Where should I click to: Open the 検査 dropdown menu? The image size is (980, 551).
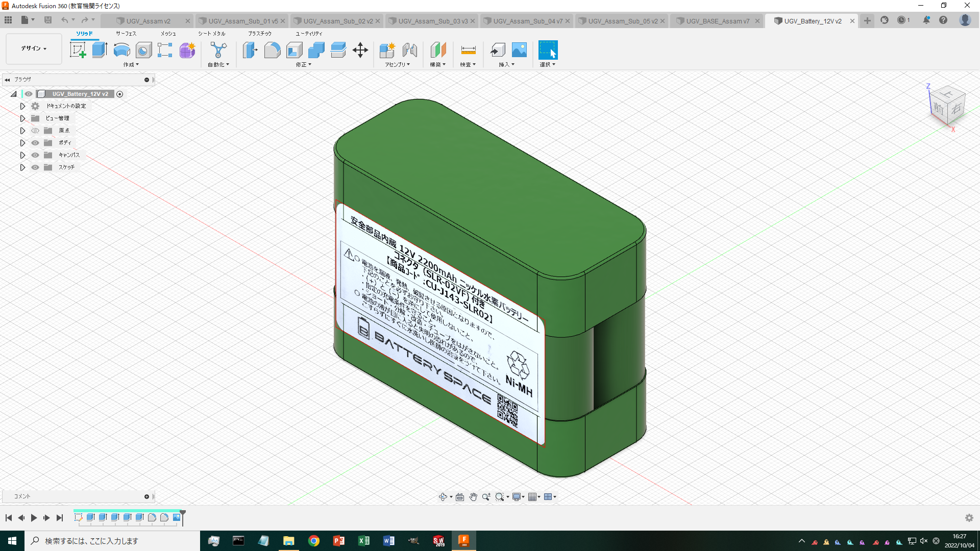(x=468, y=65)
